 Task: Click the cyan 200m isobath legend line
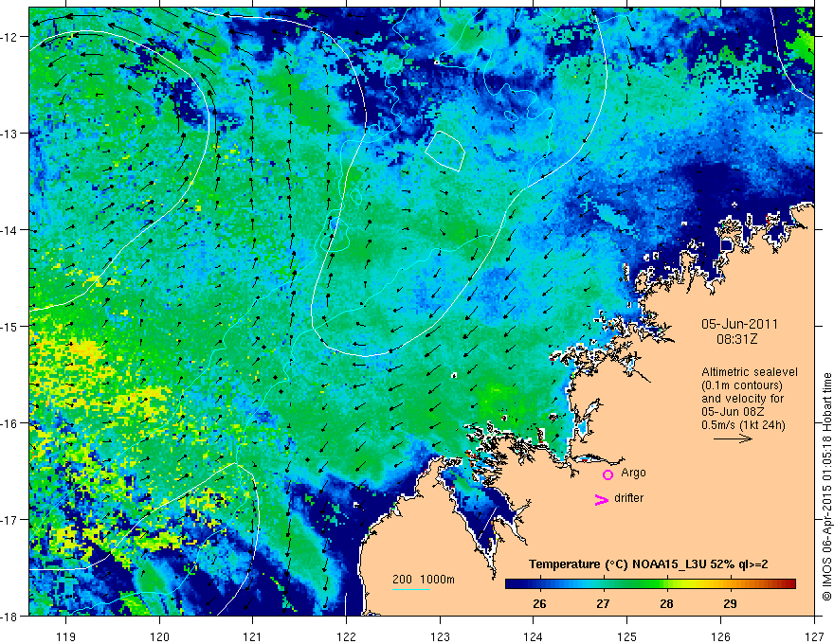(x=411, y=589)
